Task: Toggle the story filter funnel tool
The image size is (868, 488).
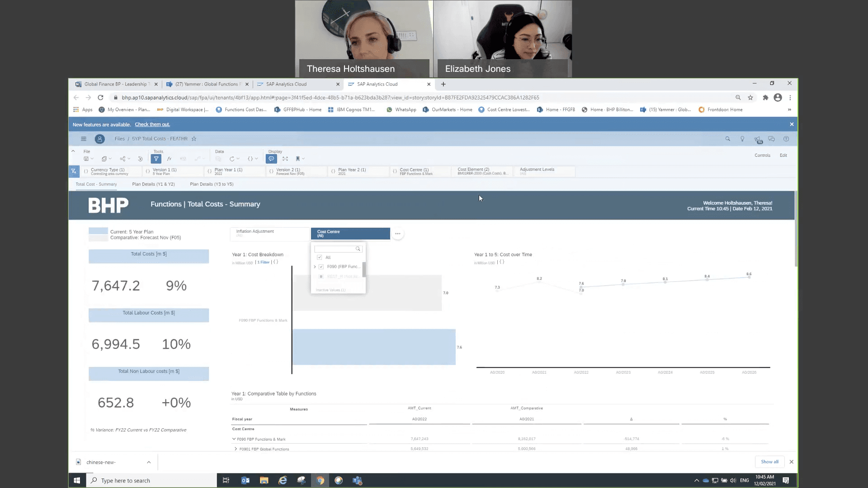Action: [156, 159]
